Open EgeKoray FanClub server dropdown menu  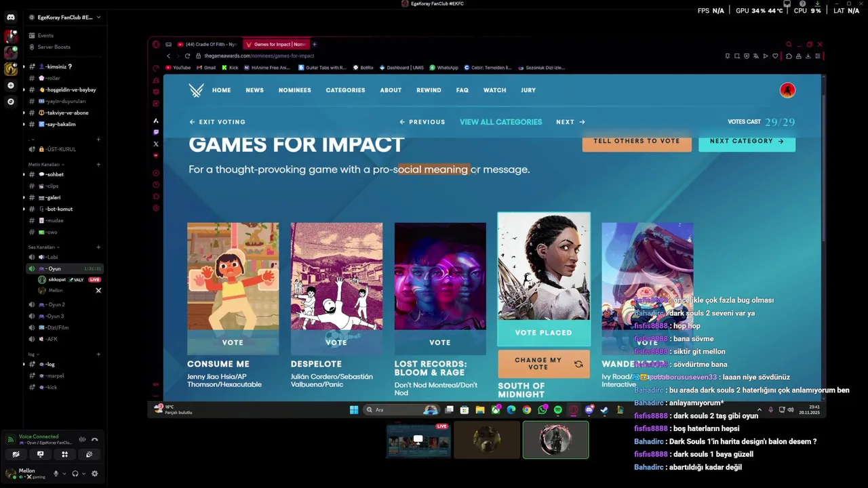pos(64,17)
